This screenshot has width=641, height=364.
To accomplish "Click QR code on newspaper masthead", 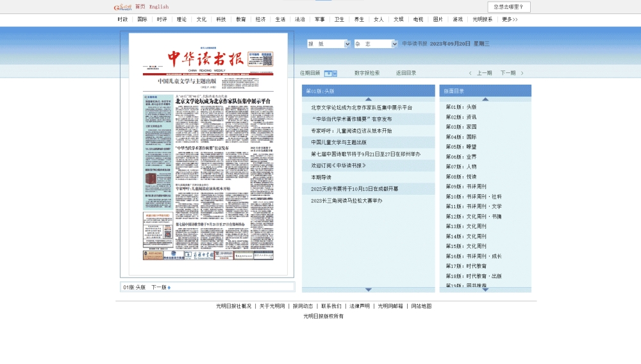I will click(267, 60).
